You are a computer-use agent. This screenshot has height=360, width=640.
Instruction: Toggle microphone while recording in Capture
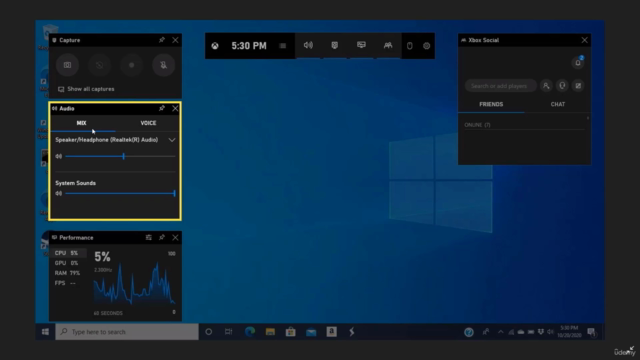point(163,65)
